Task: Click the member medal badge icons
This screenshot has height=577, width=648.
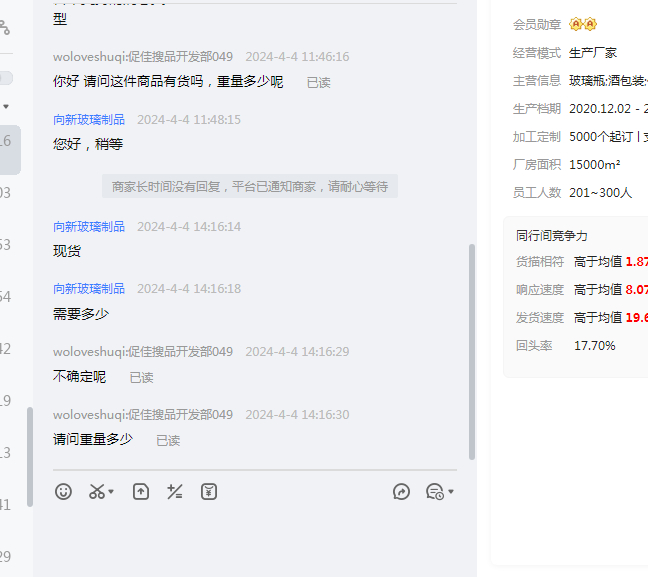Action: (583, 24)
